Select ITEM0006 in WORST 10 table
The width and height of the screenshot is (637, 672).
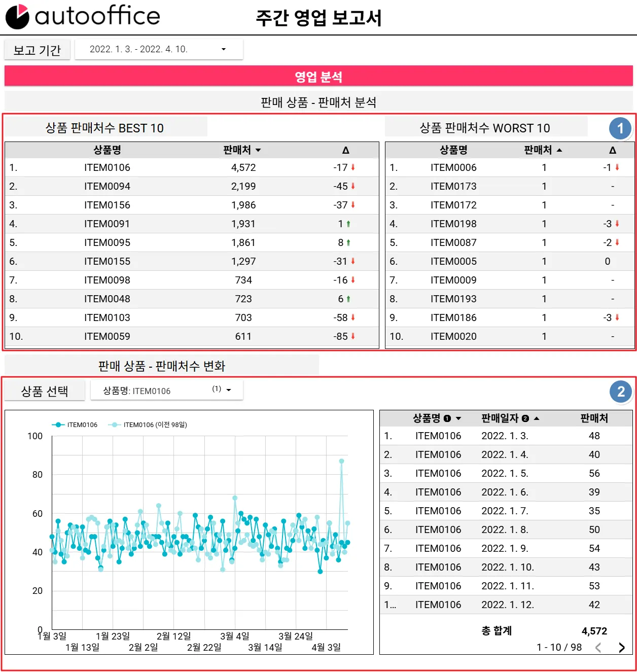[x=453, y=167]
